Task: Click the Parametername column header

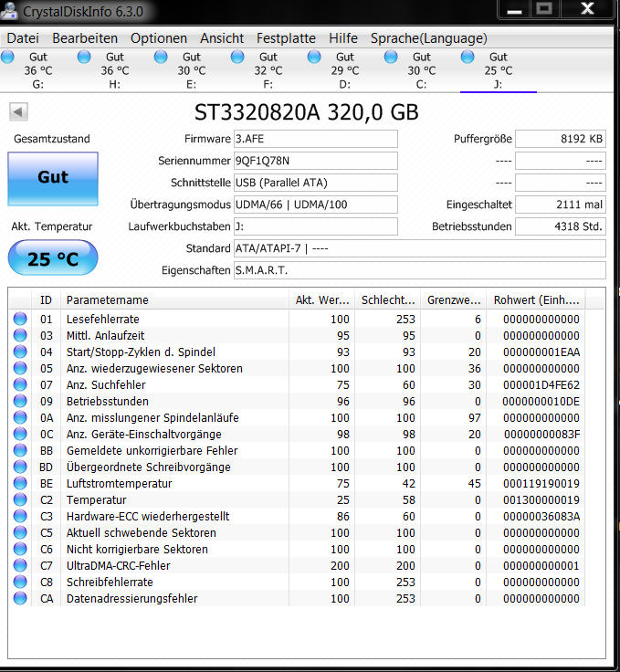Action: (174, 300)
